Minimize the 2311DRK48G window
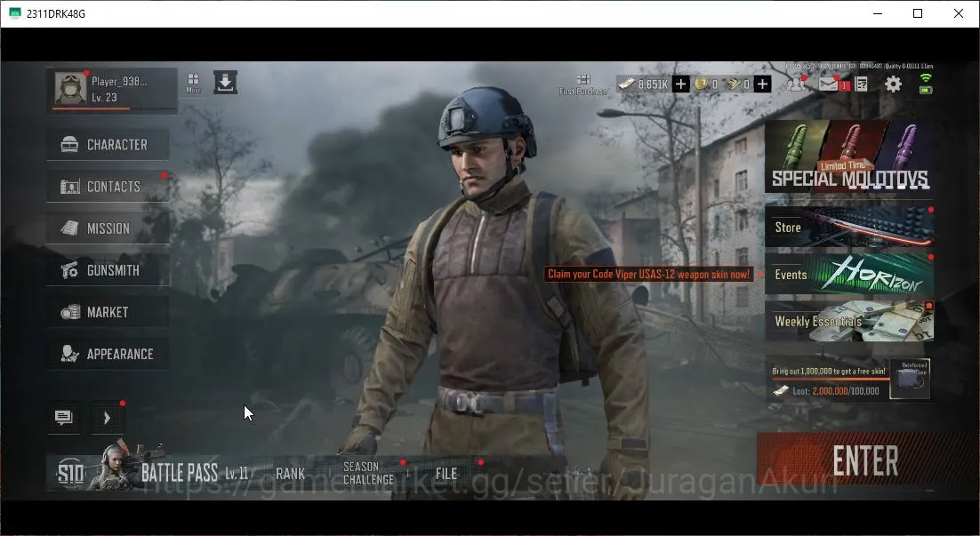The width and height of the screenshot is (980, 536). 878,13
